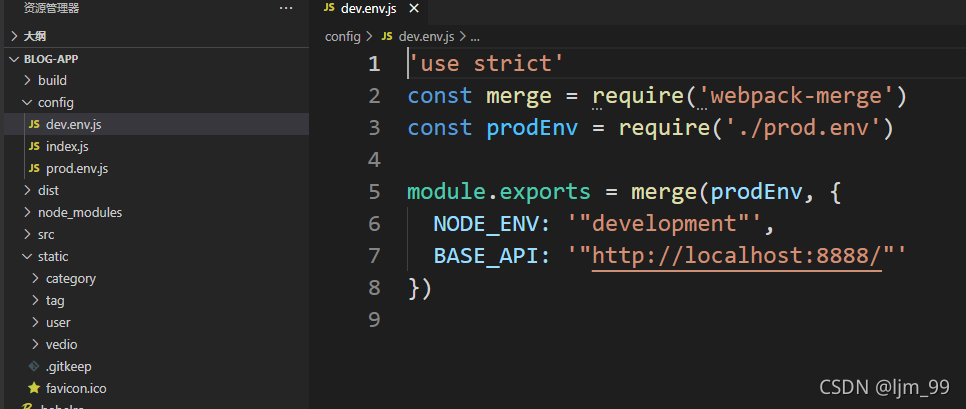Expand the src folder
This screenshot has height=409, width=966.
156,234
